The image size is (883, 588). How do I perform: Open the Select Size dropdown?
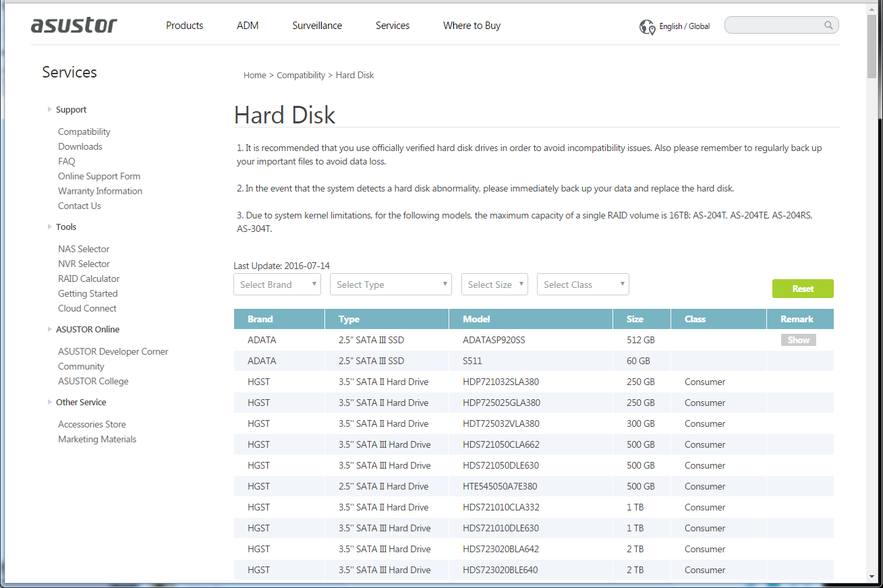[494, 285]
